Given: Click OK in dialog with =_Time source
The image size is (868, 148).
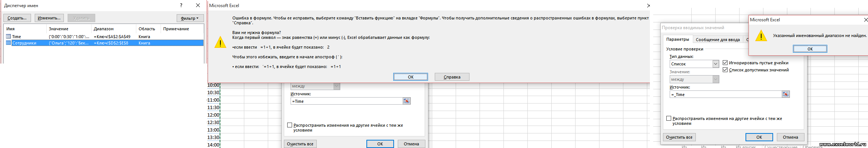Looking at the screenshot, I should click(759, 137).
